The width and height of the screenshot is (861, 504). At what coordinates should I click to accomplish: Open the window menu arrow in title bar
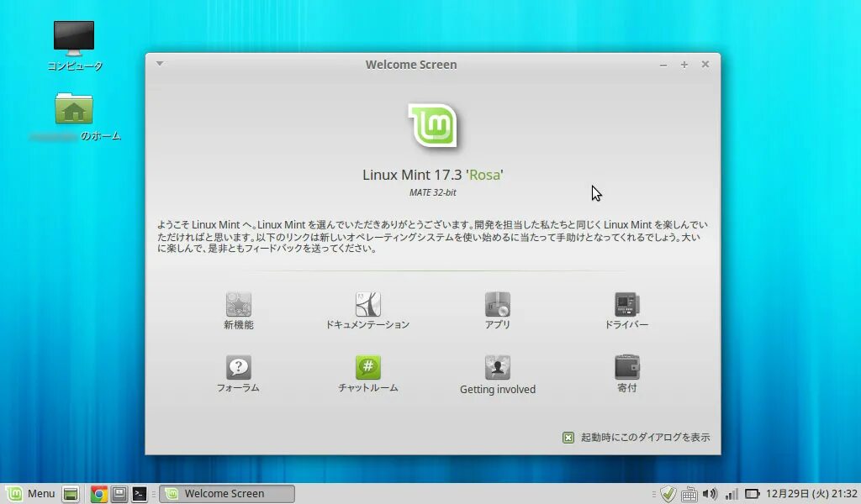[160, 64]
